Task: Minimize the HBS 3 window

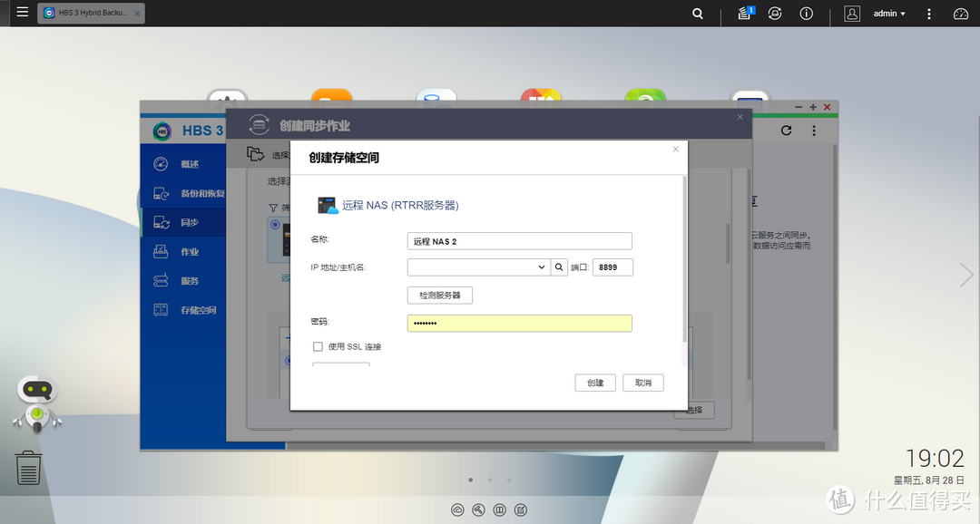Action: pos(799,107)
